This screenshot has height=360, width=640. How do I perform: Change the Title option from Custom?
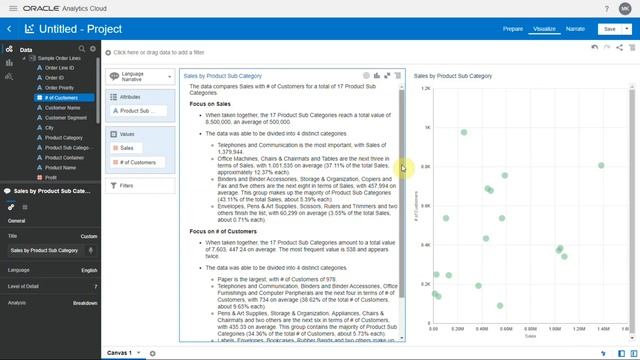point(89,236)
